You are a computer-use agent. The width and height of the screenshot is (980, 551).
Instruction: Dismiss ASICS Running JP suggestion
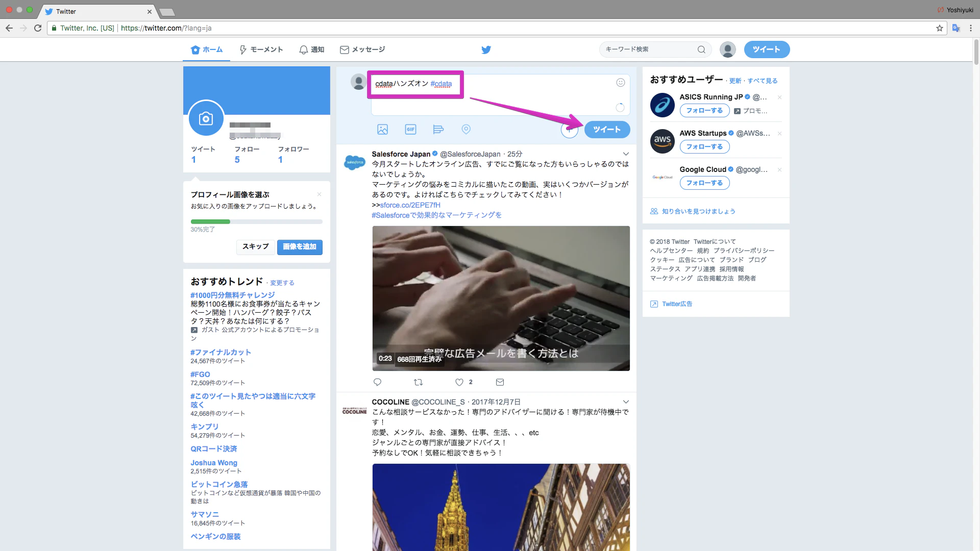pos(779,97)
